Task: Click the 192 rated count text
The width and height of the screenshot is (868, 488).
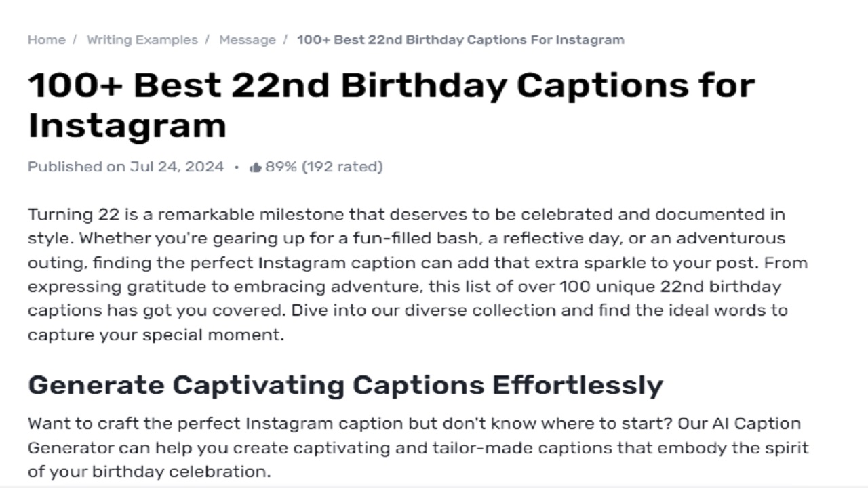Action: coord(342,166)
